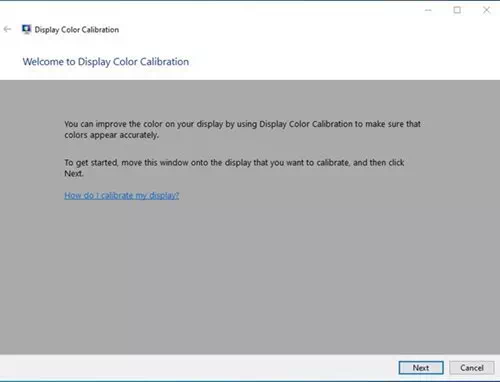Click the paragraph about improving display color
Screen dimensions: 500x382
[x=242, y=129]
